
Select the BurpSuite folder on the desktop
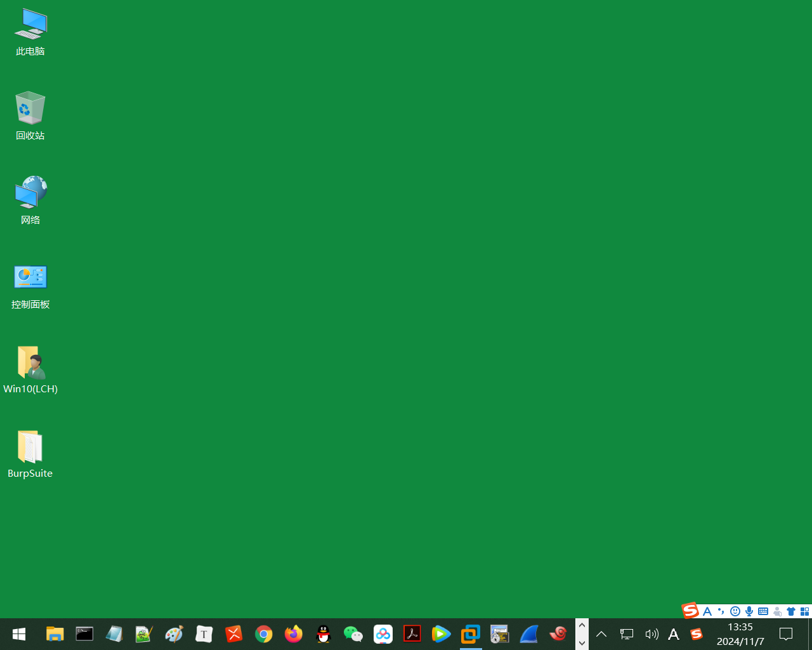[30, 454]
